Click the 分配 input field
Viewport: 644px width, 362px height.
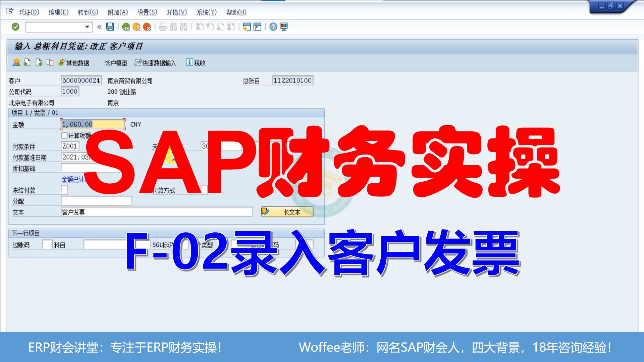96,201
